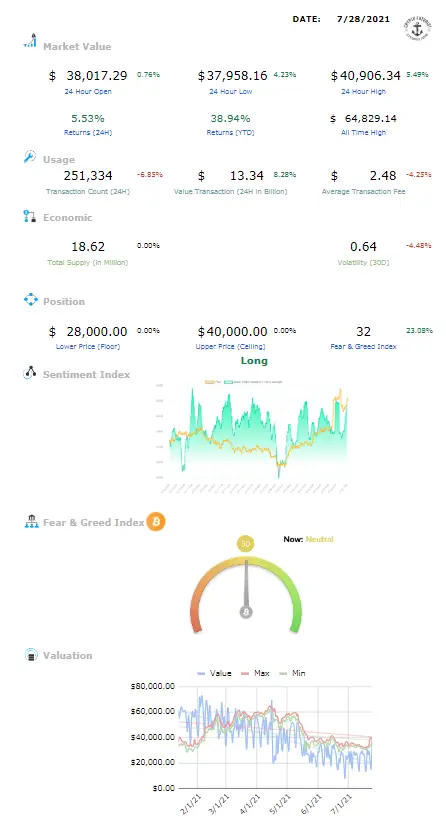
Task: Click the 5.49% change beside 24 Hour High
Action: click(x=418, y=75)
